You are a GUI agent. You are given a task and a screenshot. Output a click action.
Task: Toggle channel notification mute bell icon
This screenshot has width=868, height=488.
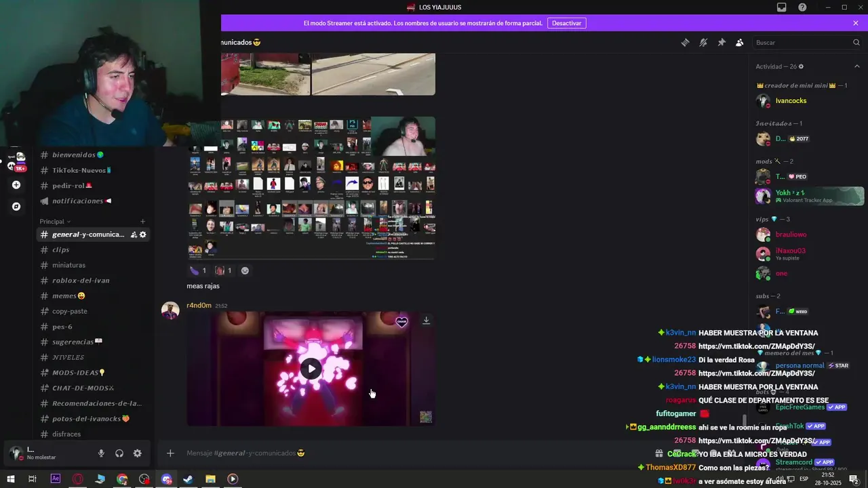[703, 42]
